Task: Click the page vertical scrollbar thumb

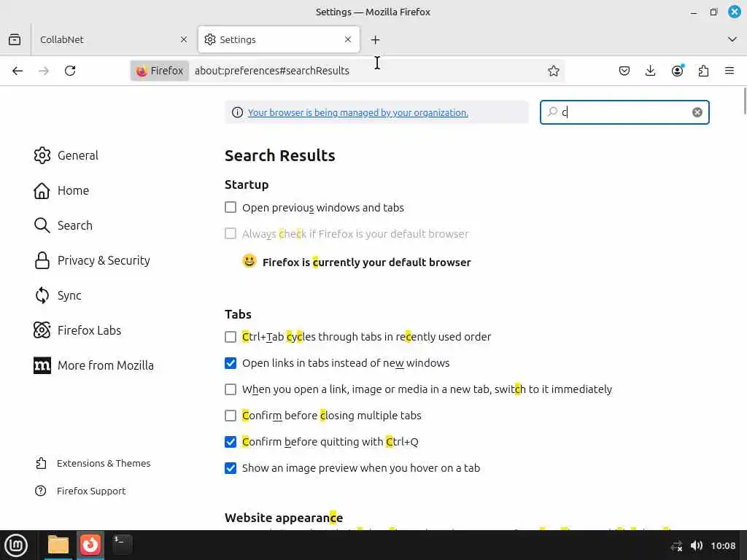Action: point(744,101)
